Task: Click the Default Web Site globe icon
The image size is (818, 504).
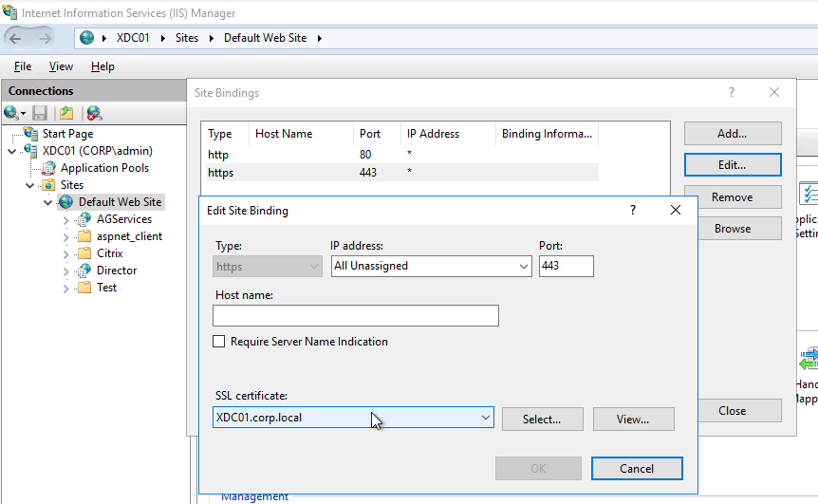Action: pos(66,202)
